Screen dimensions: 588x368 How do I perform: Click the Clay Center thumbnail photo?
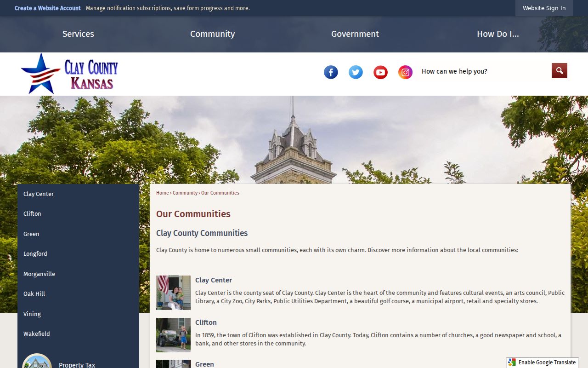173,293
